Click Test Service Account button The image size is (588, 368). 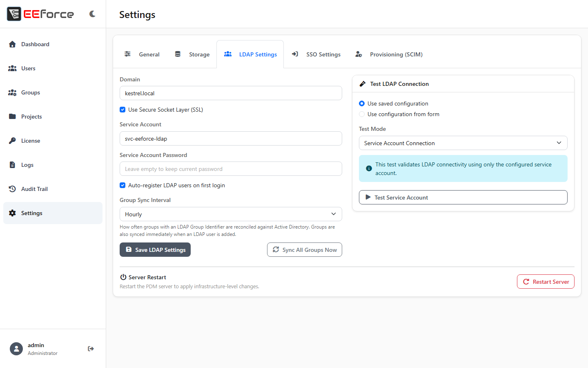(x=463, y=197)
